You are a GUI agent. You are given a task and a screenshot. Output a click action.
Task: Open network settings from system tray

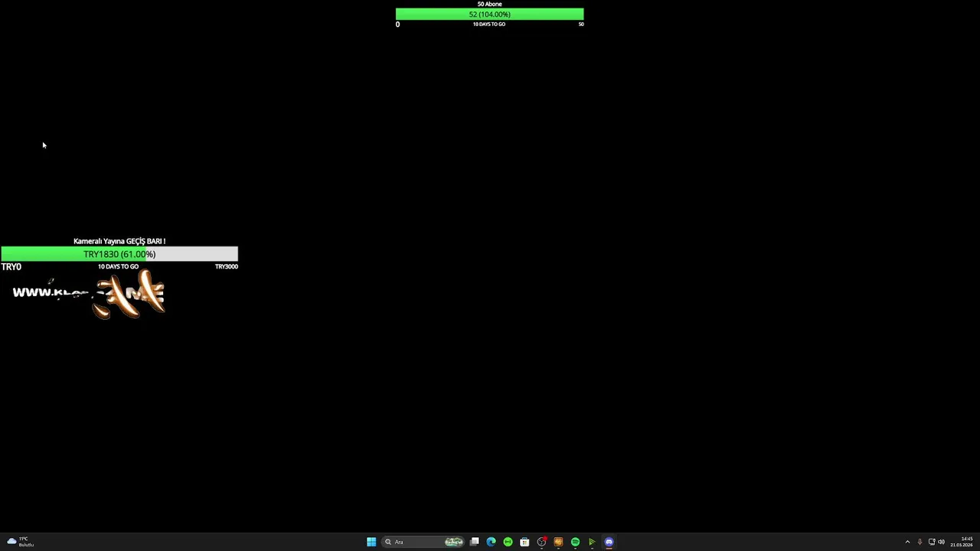click(x=932, y=542)
